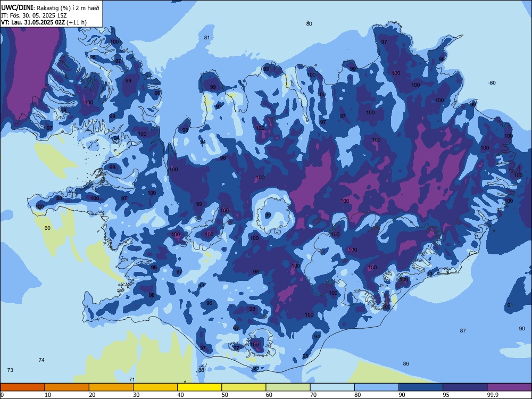Click the light blue 80–90 legend swatch
The height and width of the screenshot is (399, 532).
(x=377, y=387)
